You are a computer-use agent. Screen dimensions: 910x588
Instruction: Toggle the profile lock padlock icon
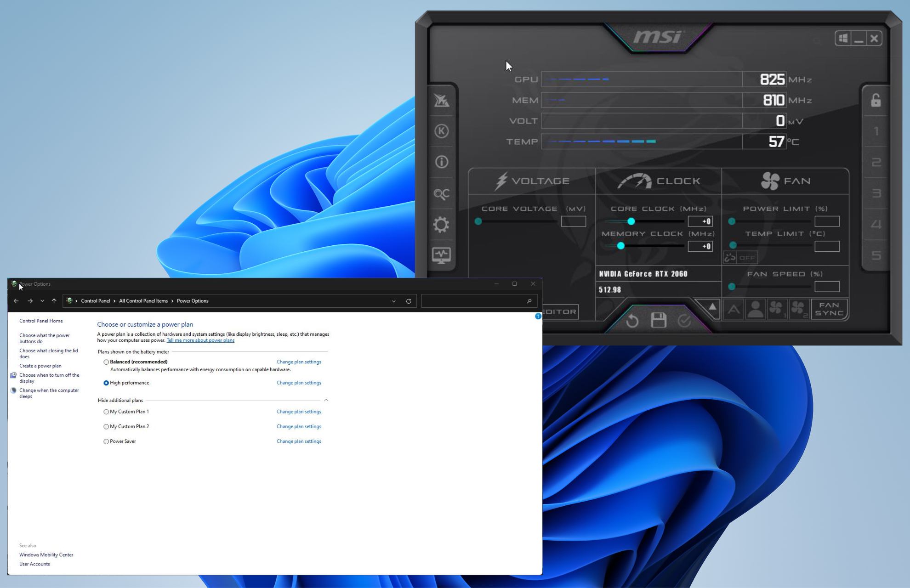(876, 100)
